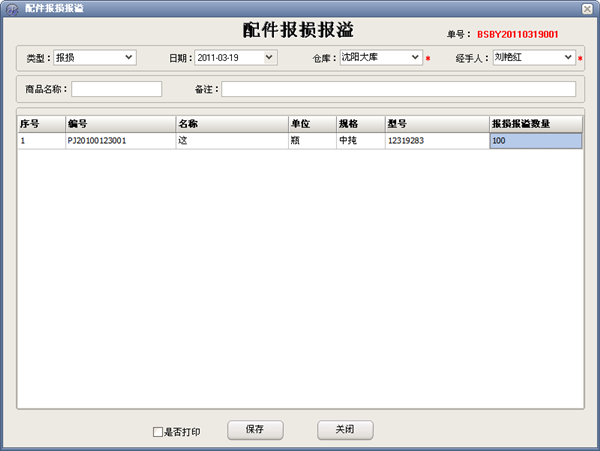Open the 仓库 dropdown showing 沈阳大库
Screen dimensions: 600x451
[416, 58]
